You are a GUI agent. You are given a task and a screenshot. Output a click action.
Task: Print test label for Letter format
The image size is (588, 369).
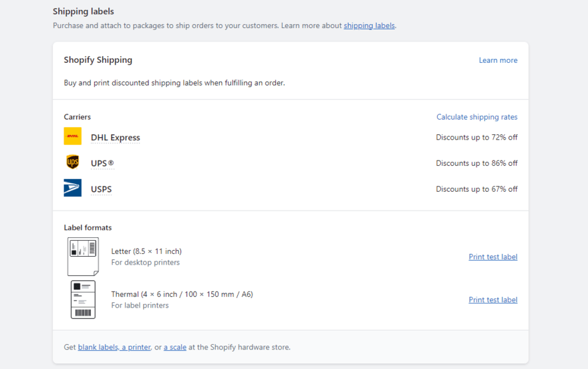point(492,257)
